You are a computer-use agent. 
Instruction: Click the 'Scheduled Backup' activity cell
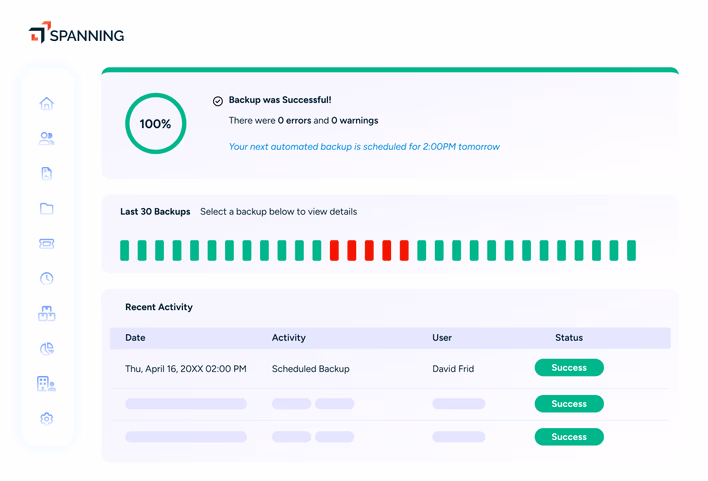[x=311, y=369]
